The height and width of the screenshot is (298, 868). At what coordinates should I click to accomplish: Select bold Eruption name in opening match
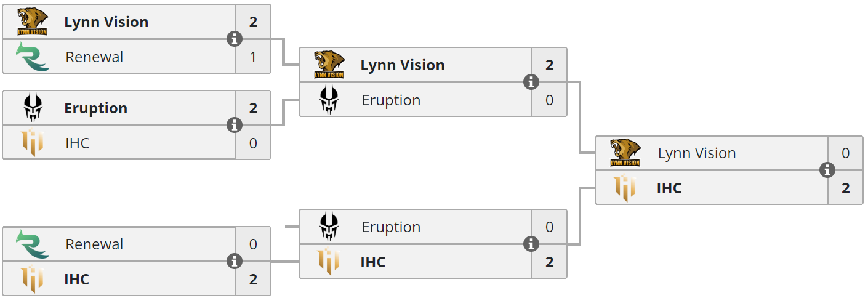click(96, 108)
